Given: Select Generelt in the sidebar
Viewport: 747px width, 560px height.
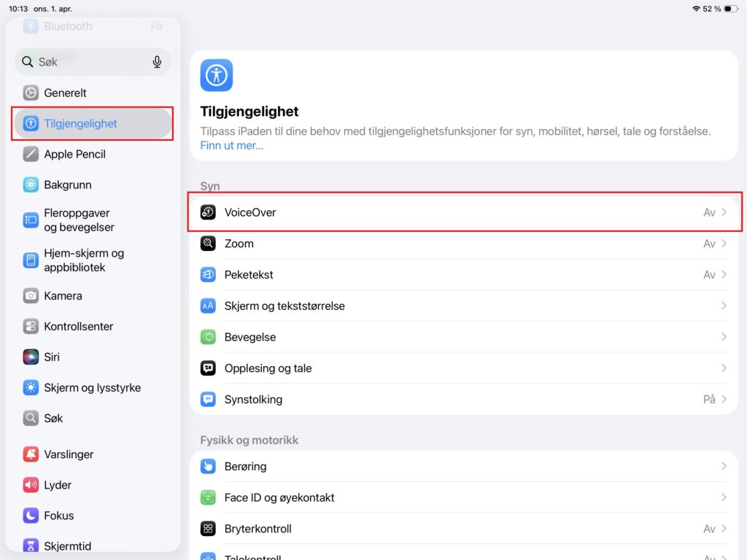Looking at the screenshot, I should (93, 93).
